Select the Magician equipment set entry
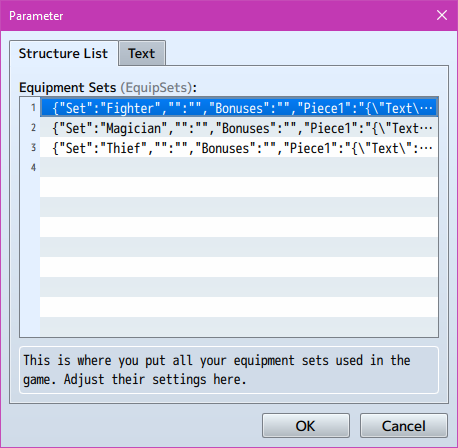The image size is (458, 448). (239, 128)
